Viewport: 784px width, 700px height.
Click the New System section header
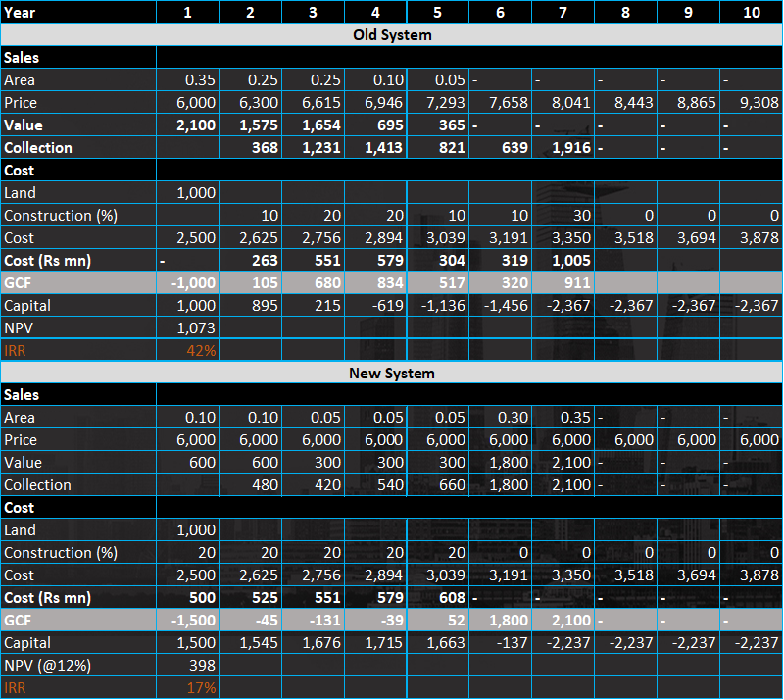392,373
